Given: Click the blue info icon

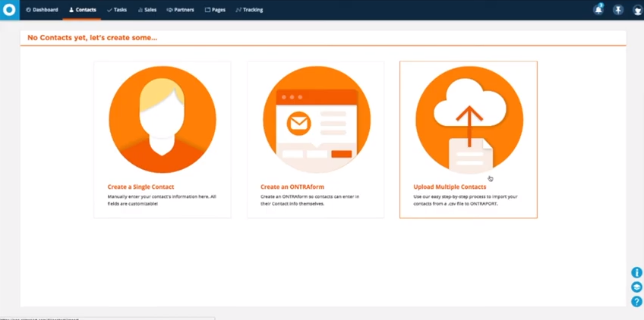Looking at the screenshot, I should click(x=636, y=273).
